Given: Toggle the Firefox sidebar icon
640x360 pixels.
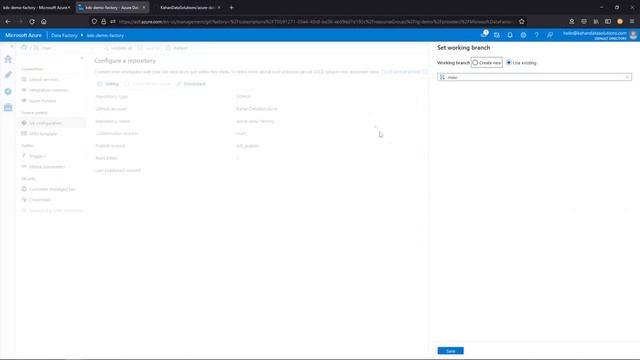Looking at the screenshot, I should [608, 21].
